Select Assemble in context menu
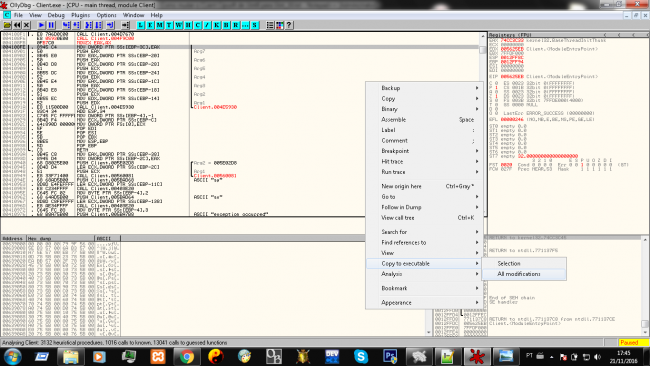Image resolution: width=650 pixels, height=366 pixels. point(424,119)
